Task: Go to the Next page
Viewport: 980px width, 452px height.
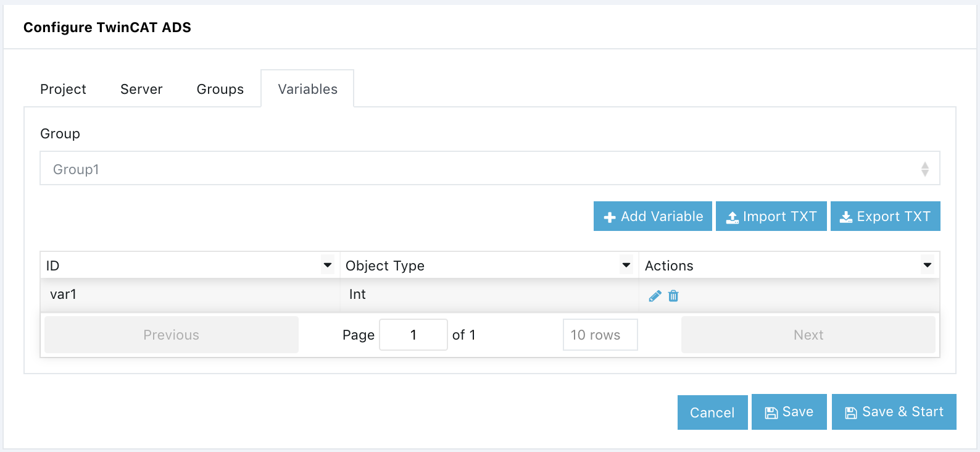Action: click(x=808, y=335)
